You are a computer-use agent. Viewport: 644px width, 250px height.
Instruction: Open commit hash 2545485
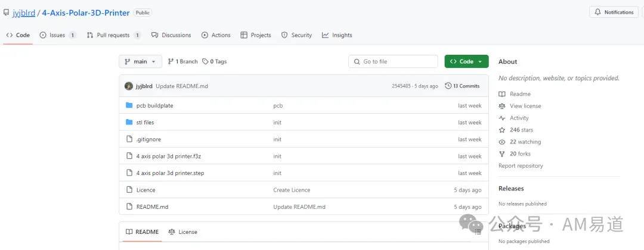pyautogui.click(x=401, y=86)
